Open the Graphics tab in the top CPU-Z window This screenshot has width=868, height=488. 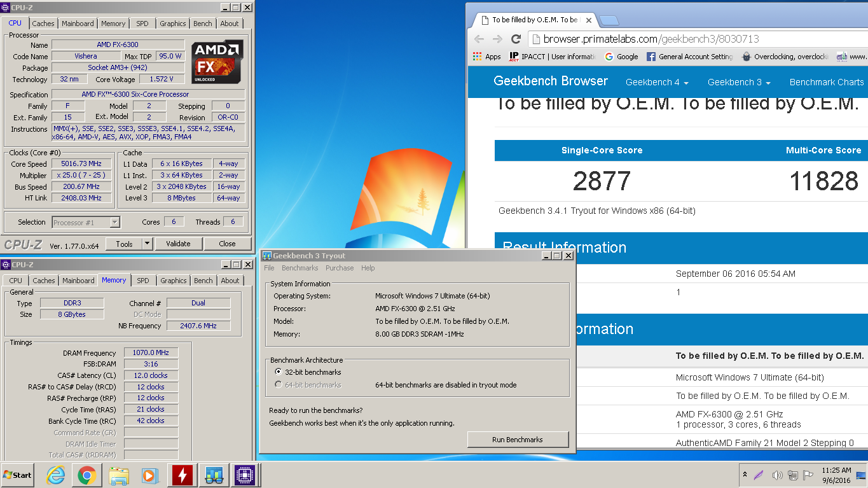click(173, 24)
